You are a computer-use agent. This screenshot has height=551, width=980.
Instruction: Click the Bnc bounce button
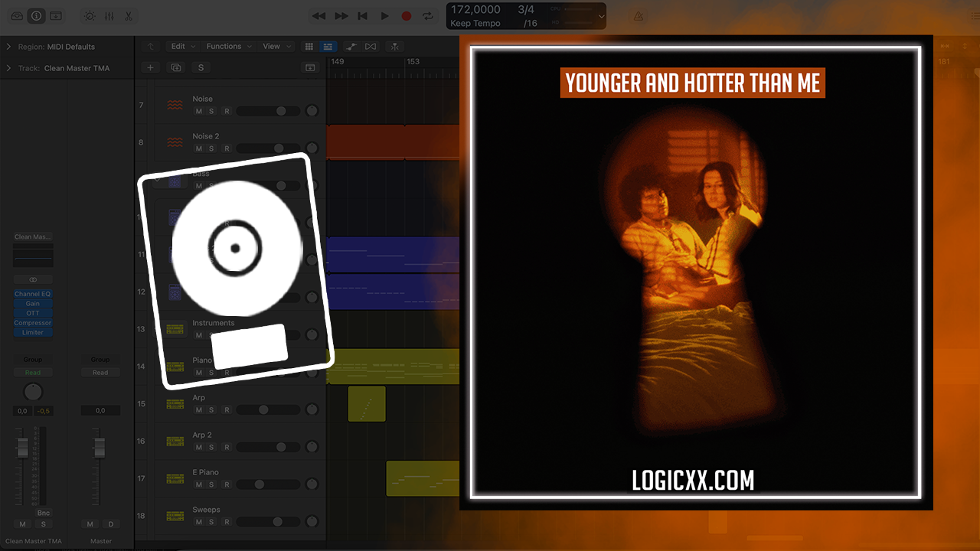click(44, 513)
